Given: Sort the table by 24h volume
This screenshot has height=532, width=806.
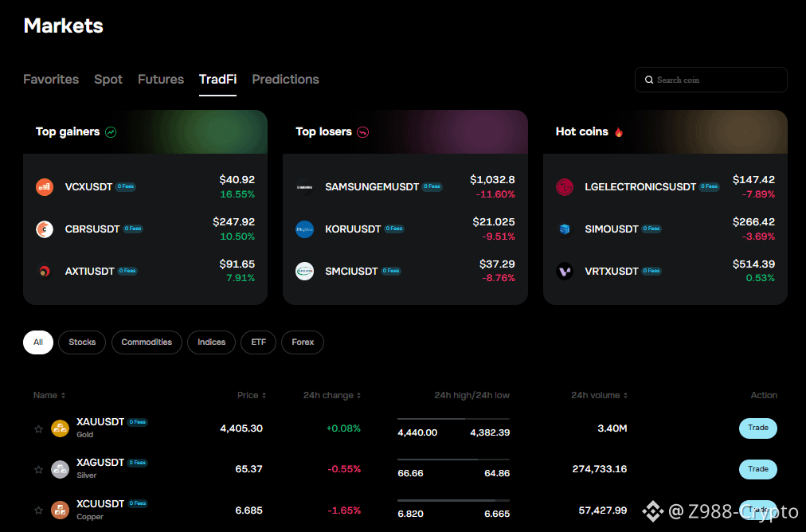Looking at the screenshot, I should click(x=600, y=395).
